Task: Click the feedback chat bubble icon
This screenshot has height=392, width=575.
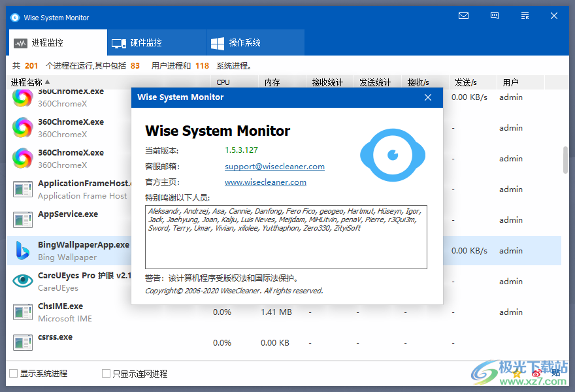Action: (494, 16)
